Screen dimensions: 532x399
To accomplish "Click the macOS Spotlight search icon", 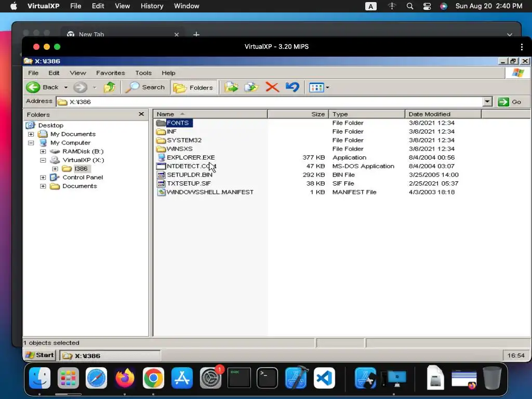I will (410, 6).
